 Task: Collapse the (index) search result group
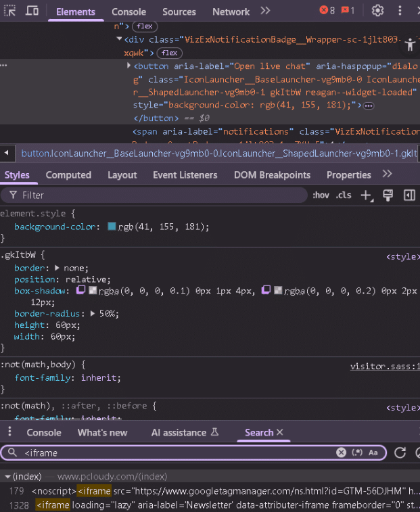[7, 476]
